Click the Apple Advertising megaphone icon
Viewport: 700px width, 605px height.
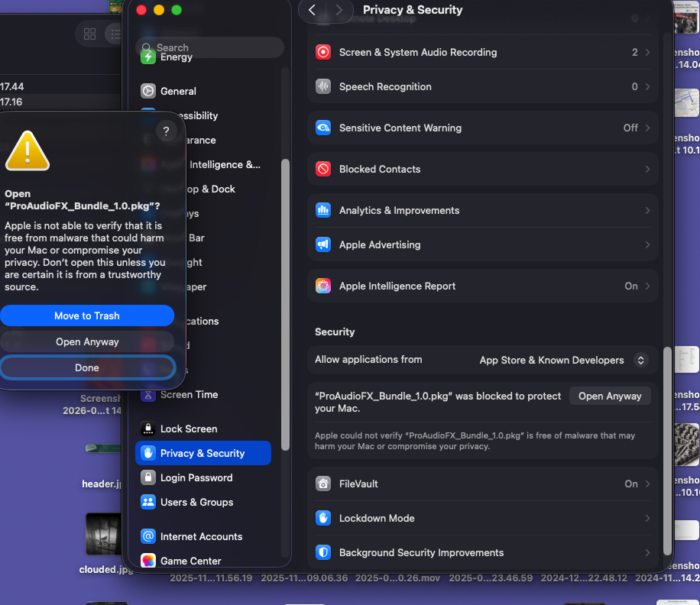pyautogui.click(x=323, y=244)
